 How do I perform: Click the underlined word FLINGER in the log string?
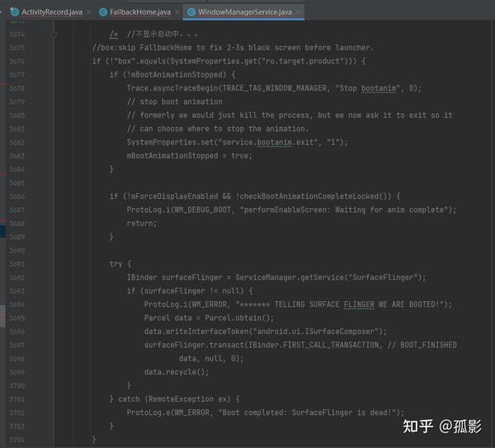click(x=359, y=304)
